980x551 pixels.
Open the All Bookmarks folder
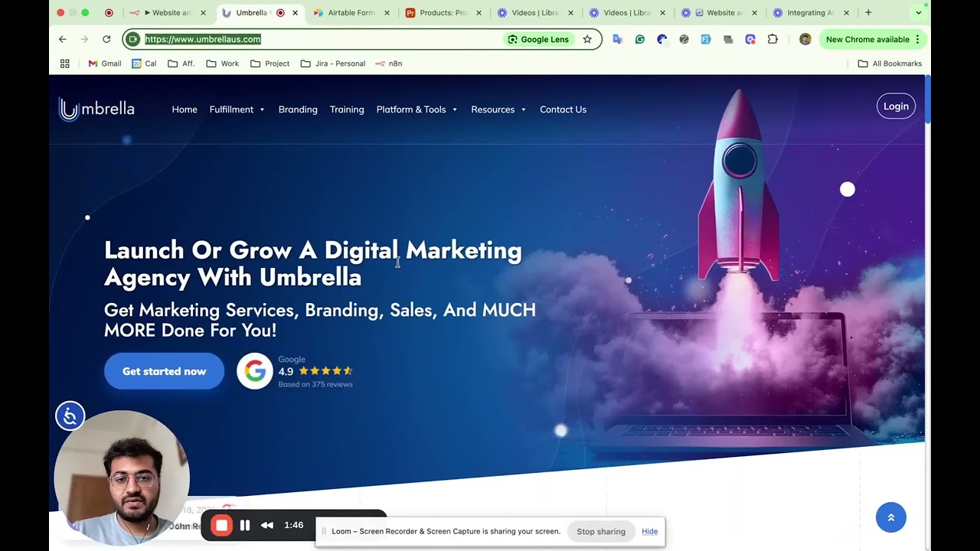coord(890,64)
